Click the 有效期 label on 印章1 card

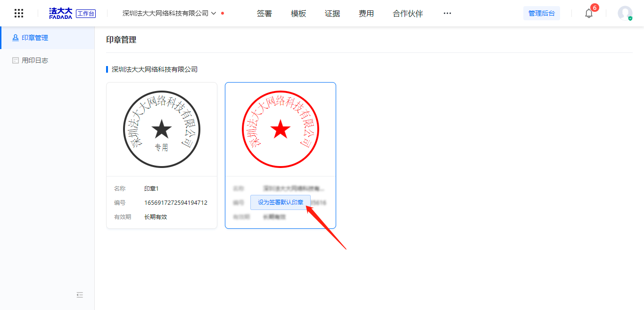coord(123,217)
